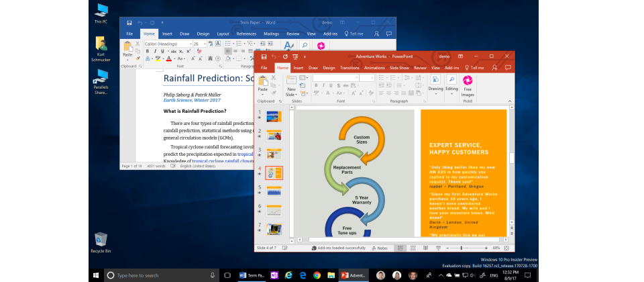Align text left in Word

point(228,51)
